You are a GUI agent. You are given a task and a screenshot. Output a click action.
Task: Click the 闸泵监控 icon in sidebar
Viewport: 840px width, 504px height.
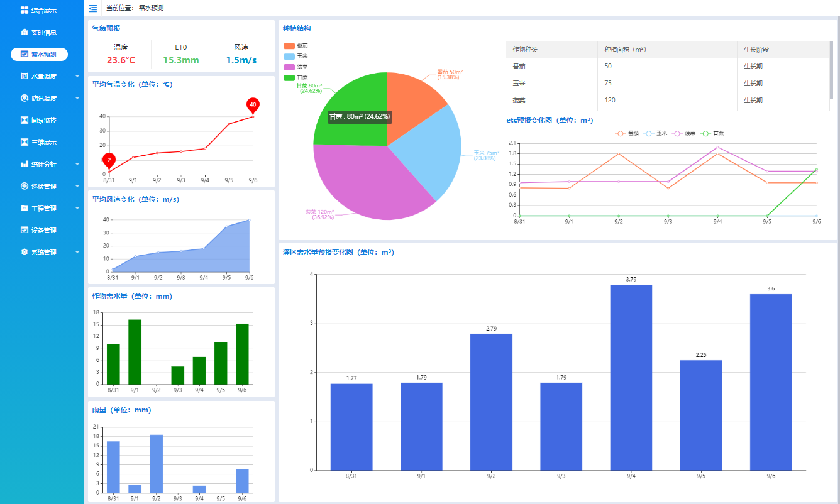(x=25, y=120)
